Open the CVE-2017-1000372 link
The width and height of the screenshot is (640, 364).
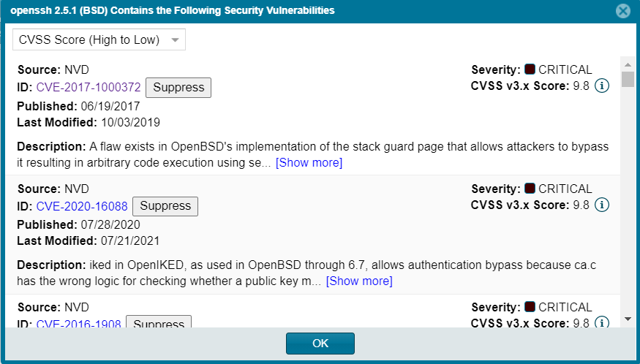point(89,87)
